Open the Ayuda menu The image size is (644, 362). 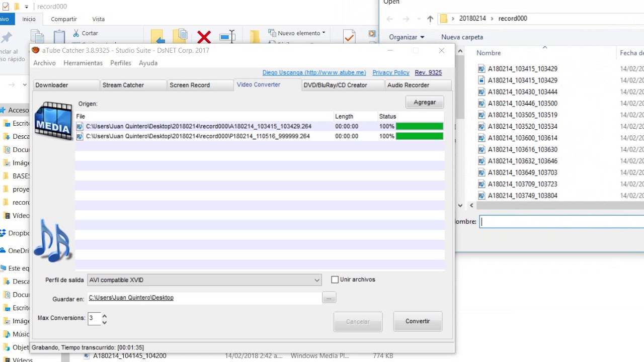point(148,63)
